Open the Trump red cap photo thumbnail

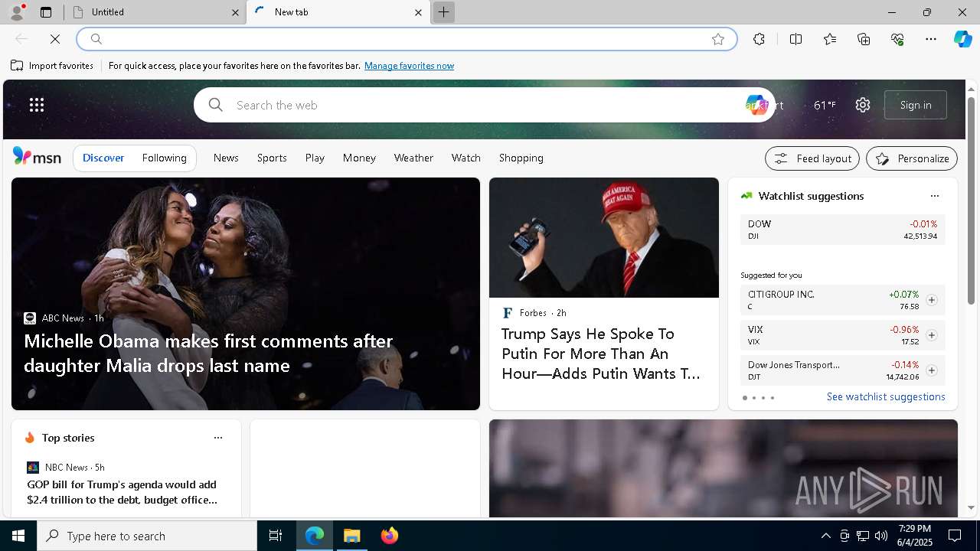(x=604, y=237)
